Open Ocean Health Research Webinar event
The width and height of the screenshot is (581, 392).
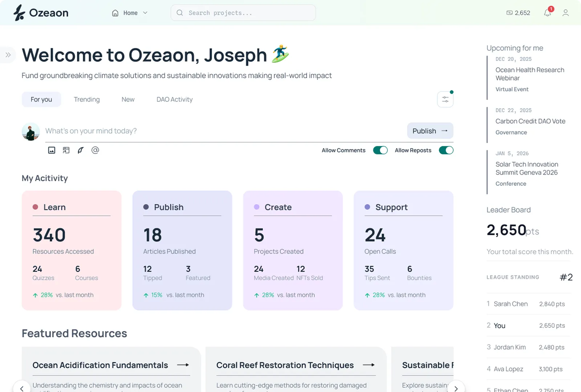coord(530,74)
